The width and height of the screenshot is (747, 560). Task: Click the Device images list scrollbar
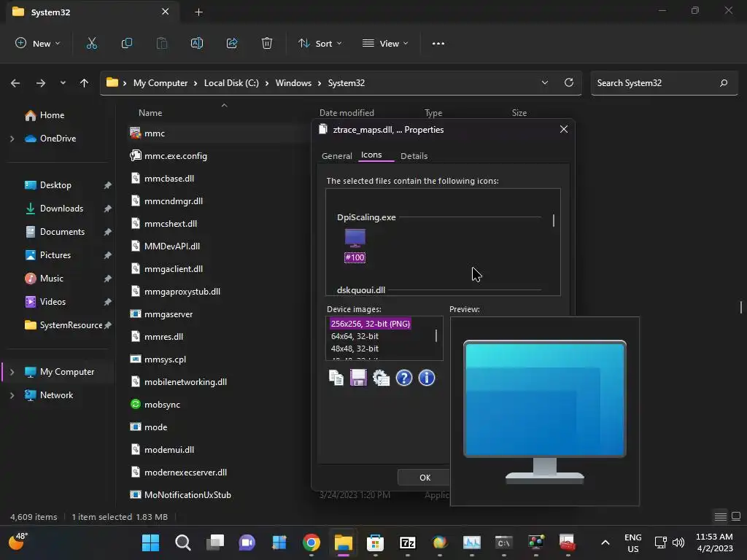pos(436,336)
